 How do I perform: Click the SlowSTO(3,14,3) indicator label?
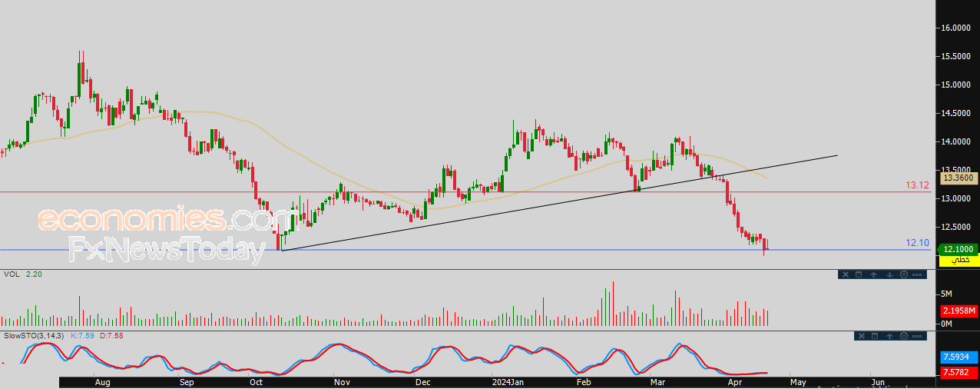34,336
